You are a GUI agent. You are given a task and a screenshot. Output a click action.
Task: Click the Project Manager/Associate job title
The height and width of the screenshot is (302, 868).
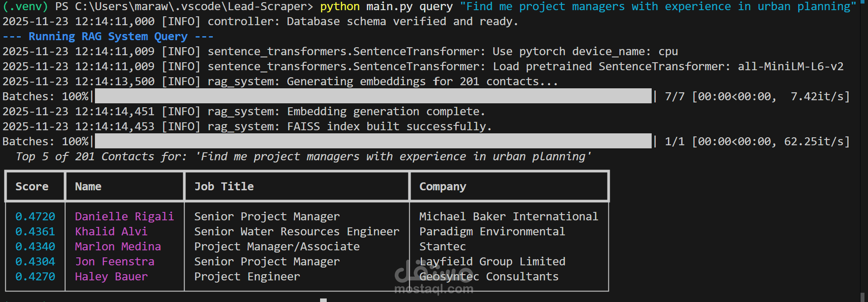click(x=277, y=246)
